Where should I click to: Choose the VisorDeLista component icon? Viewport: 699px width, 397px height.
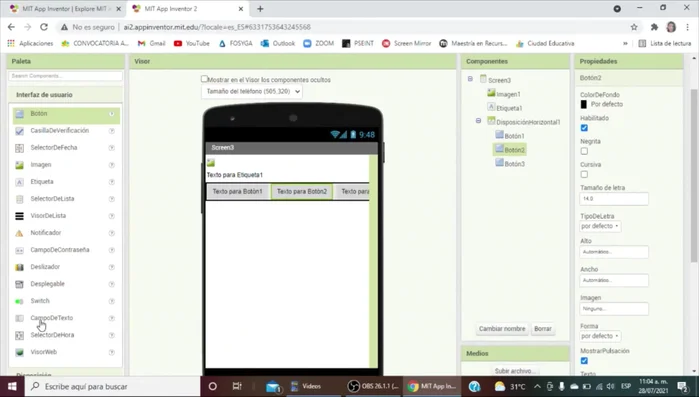pyautogui.click(x=20, y=216)
